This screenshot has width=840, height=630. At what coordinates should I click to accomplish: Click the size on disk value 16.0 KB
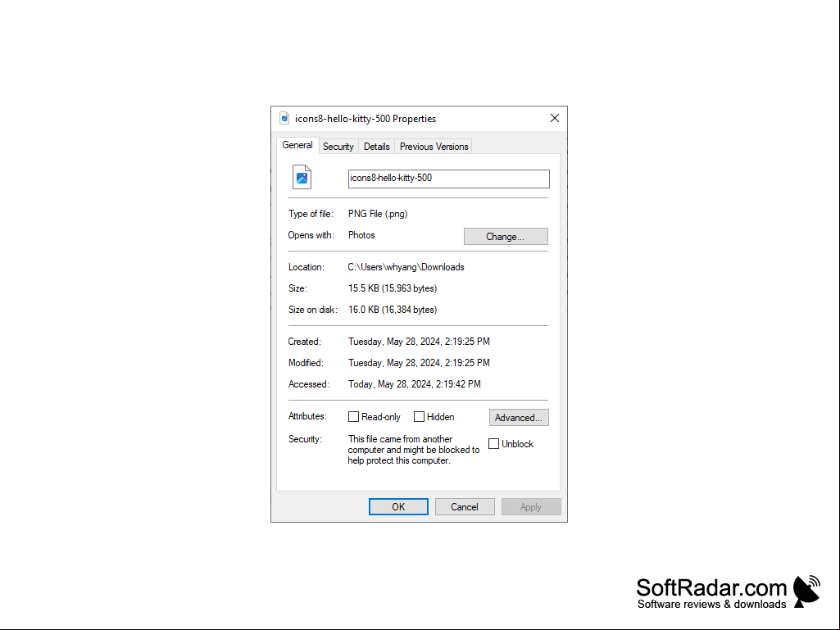coord(393,310)
